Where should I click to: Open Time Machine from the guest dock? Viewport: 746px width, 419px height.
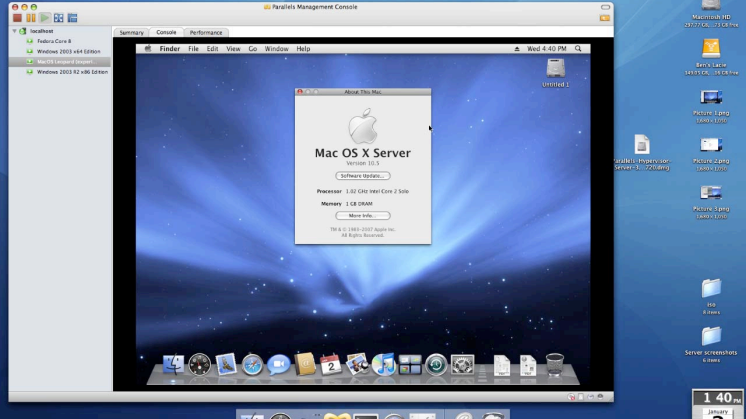pos(436,365)
